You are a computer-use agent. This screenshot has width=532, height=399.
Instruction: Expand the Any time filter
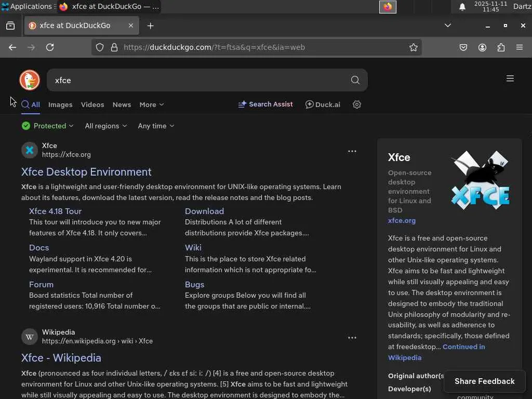pyautogui.click(x=156, y=126)
